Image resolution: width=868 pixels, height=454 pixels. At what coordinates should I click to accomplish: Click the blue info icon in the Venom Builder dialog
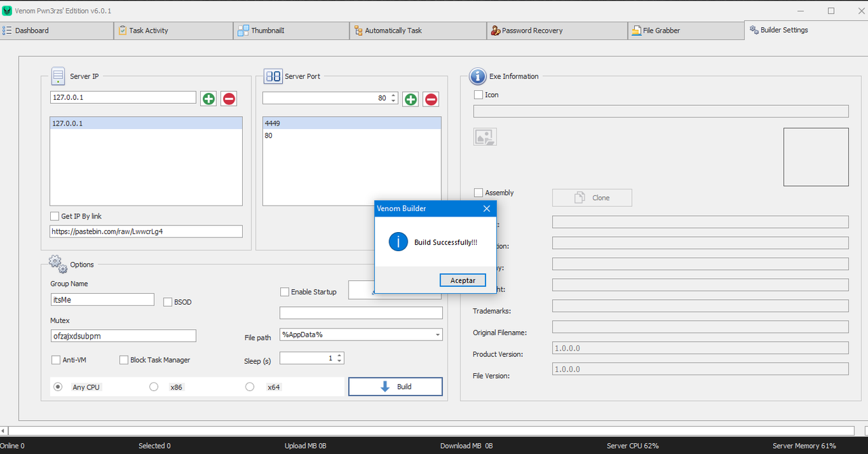pyautogui.click(x=398, y=242)
